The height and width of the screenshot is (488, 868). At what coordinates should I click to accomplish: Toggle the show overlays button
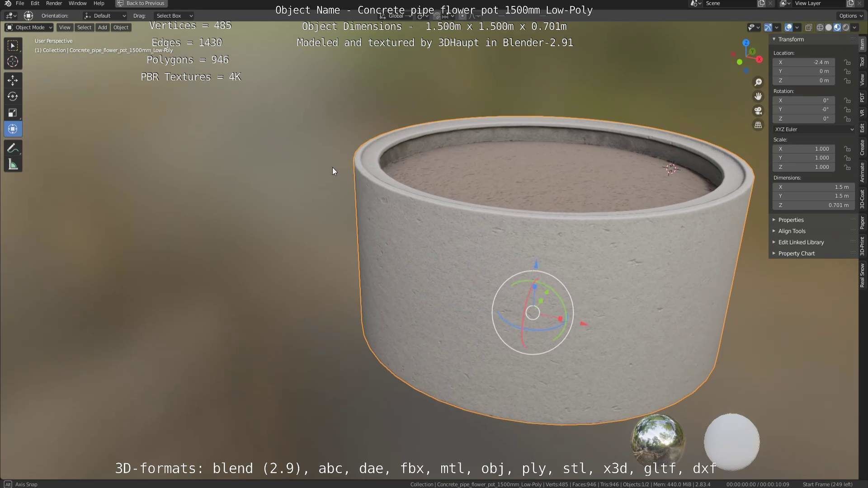[x=788, y=28]
